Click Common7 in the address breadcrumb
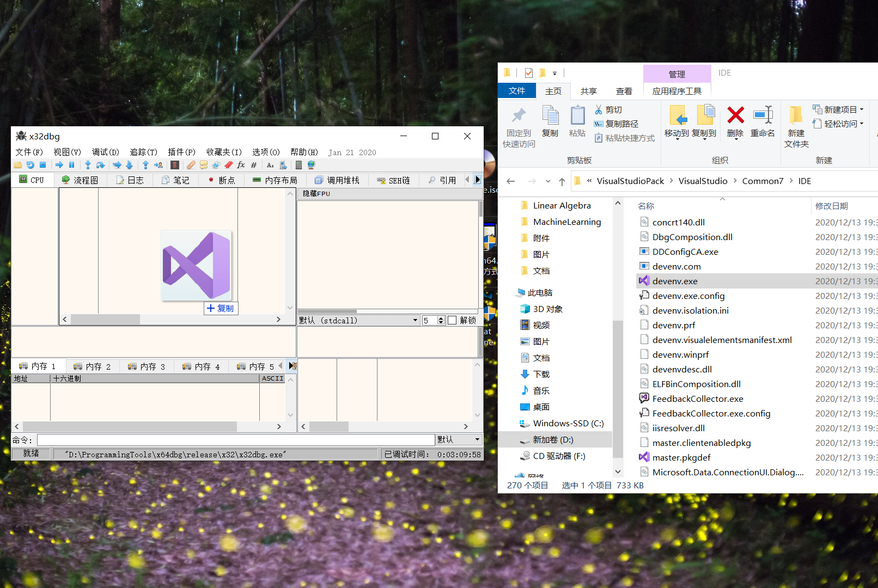Viewport: 878px width, 588px height. (x=763, y=181)
